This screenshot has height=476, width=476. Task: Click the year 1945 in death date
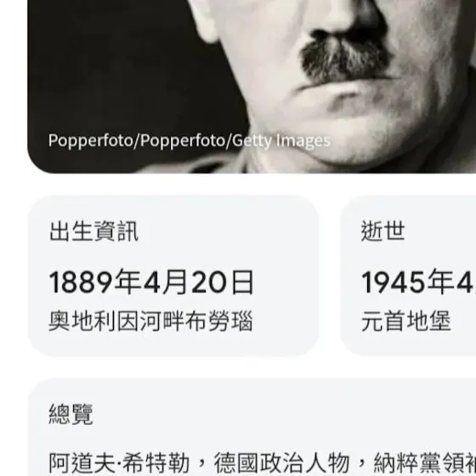[393, 282]
